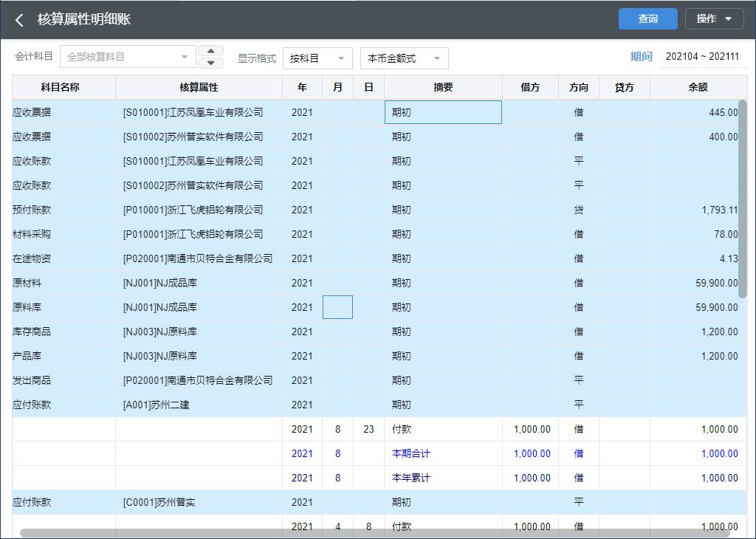
Task: Select the 原料库 row name cell
Action: (63, 308)
